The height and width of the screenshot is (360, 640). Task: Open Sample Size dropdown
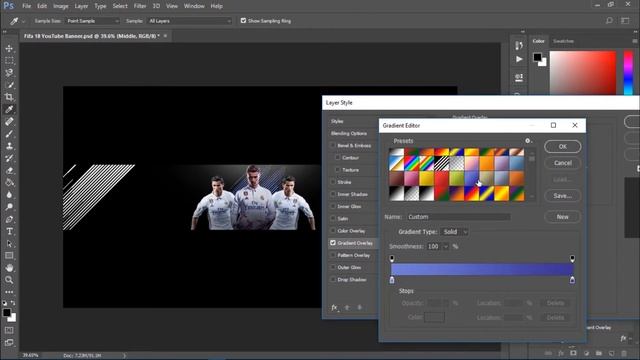[93, 21]
